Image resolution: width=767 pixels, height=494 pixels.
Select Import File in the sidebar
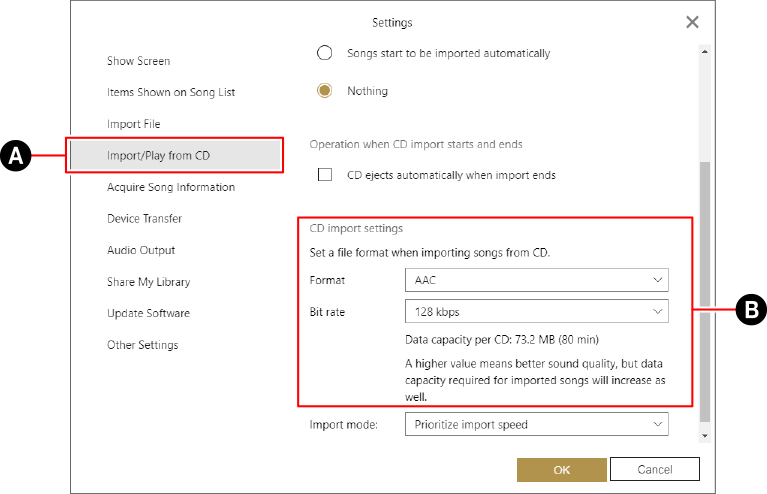coord(133,124)
